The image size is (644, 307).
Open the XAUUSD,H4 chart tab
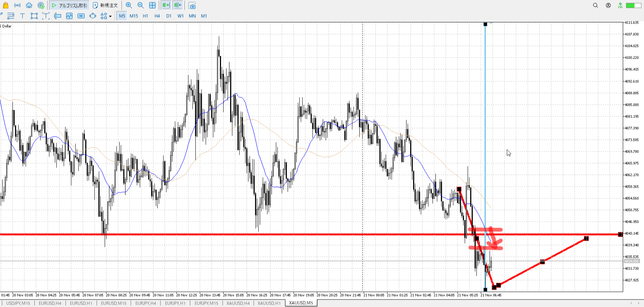238,303
